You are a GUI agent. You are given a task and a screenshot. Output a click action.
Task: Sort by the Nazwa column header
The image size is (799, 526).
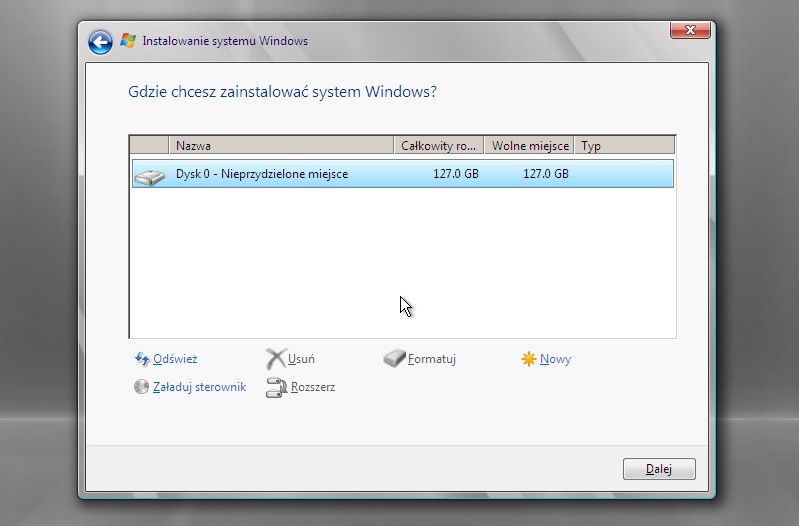tap(281, 145)
